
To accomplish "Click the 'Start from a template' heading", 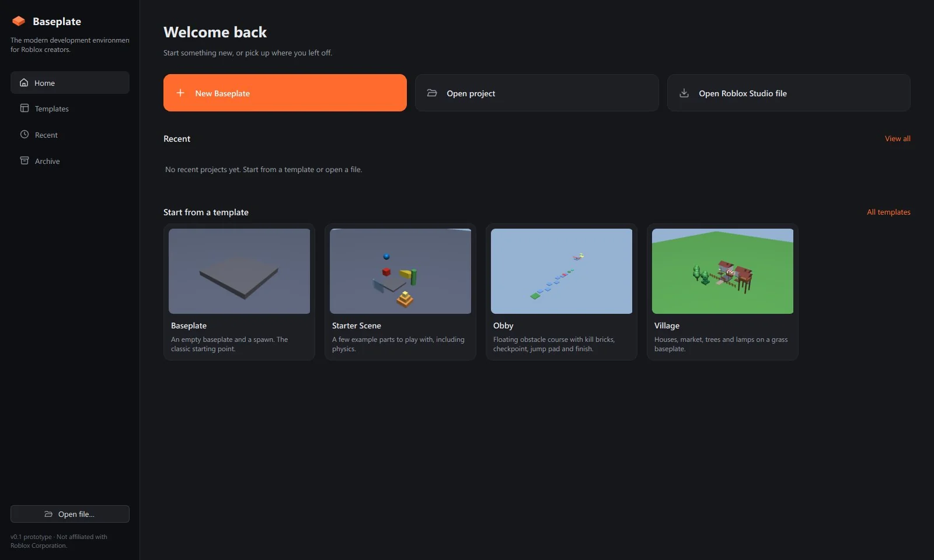I will click(206, 212).
